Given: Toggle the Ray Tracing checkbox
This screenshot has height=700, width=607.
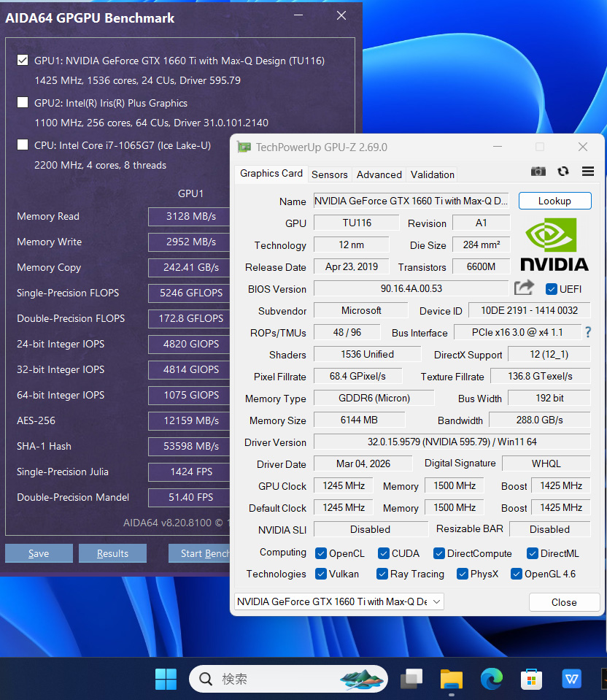Looking at the screenshot, I should coord(382,574).
